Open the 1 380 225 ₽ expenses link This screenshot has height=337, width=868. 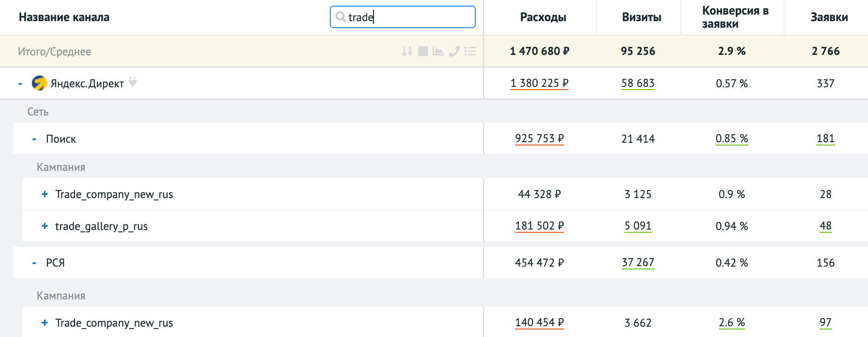[539, 83]
